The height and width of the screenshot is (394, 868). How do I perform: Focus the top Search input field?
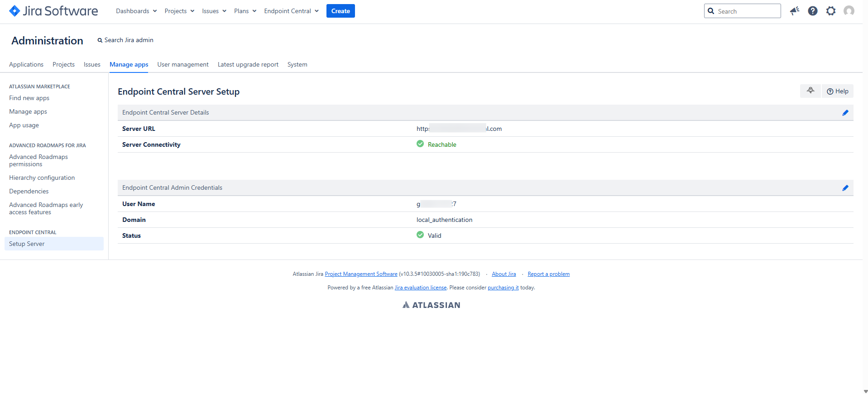pos(743,11)
